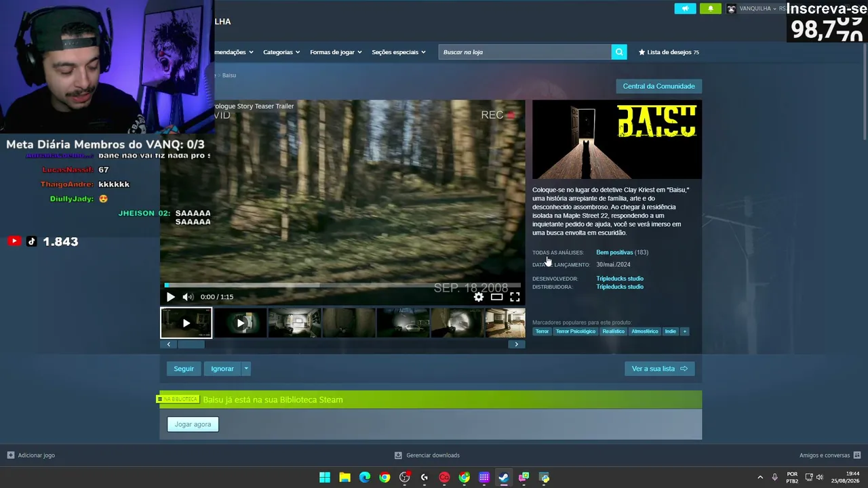The image size is (868, 488).
Task: Click the media strip scroll handle
Action: point(191,344)
